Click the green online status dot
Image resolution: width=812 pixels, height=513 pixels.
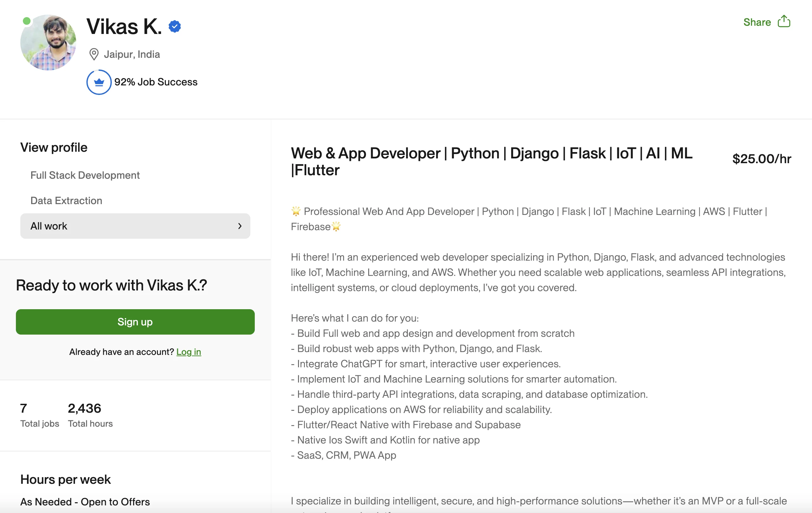(27, 21)
